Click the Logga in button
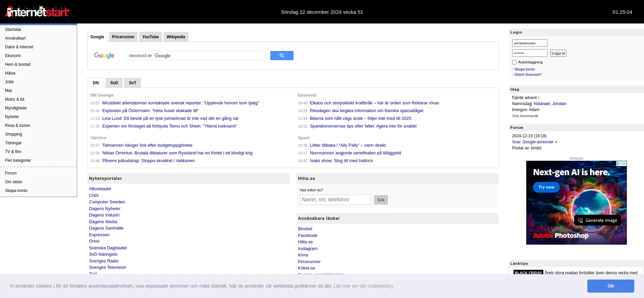Viewport: 644px width, 298px height. tap(558, 53)
